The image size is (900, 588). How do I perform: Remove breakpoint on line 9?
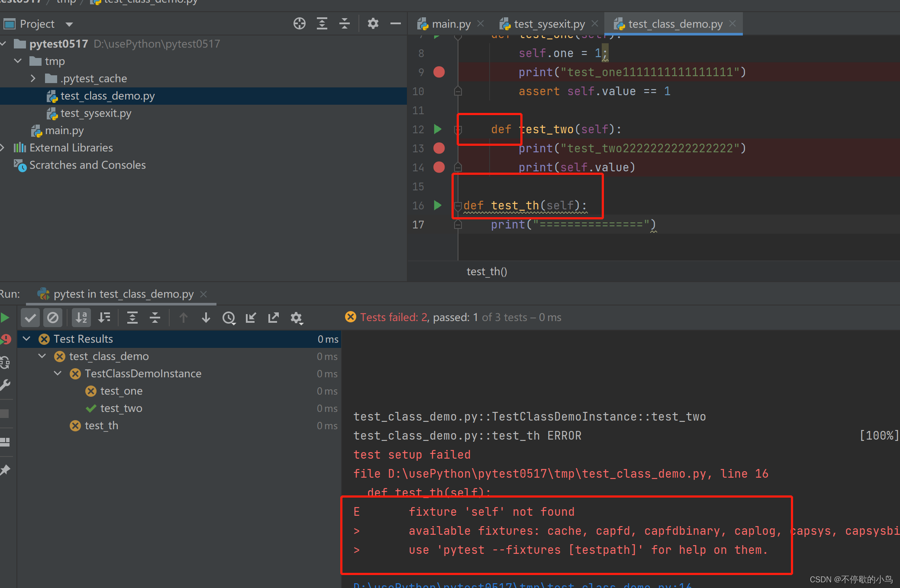click(x=439, y=72)
